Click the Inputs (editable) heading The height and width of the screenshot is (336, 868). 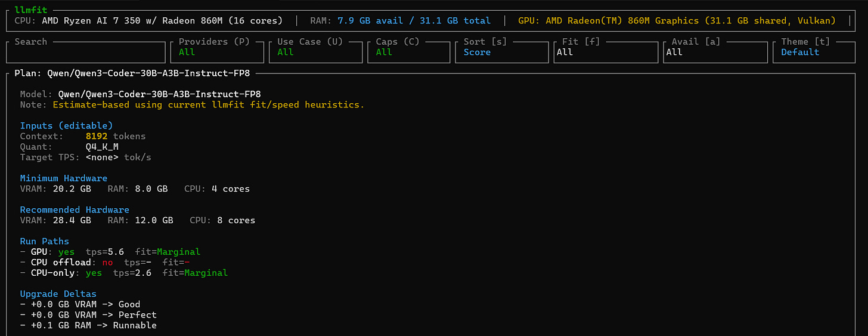(66, 126)
